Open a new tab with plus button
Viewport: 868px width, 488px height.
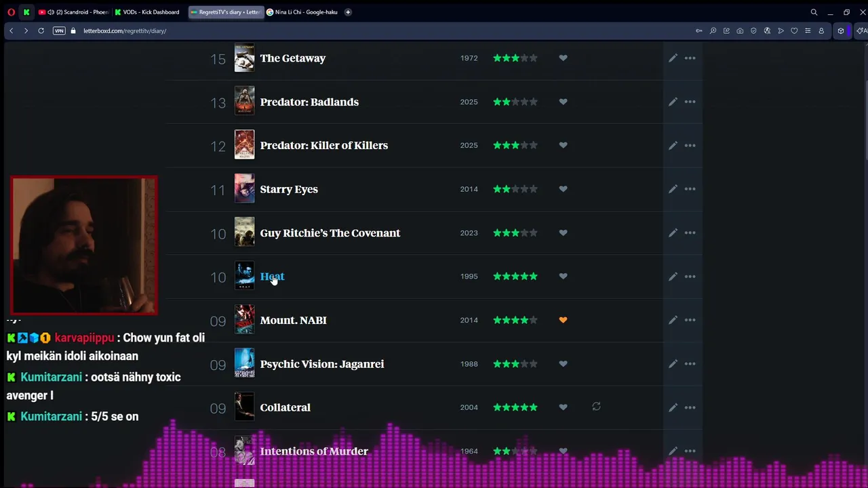348,12
